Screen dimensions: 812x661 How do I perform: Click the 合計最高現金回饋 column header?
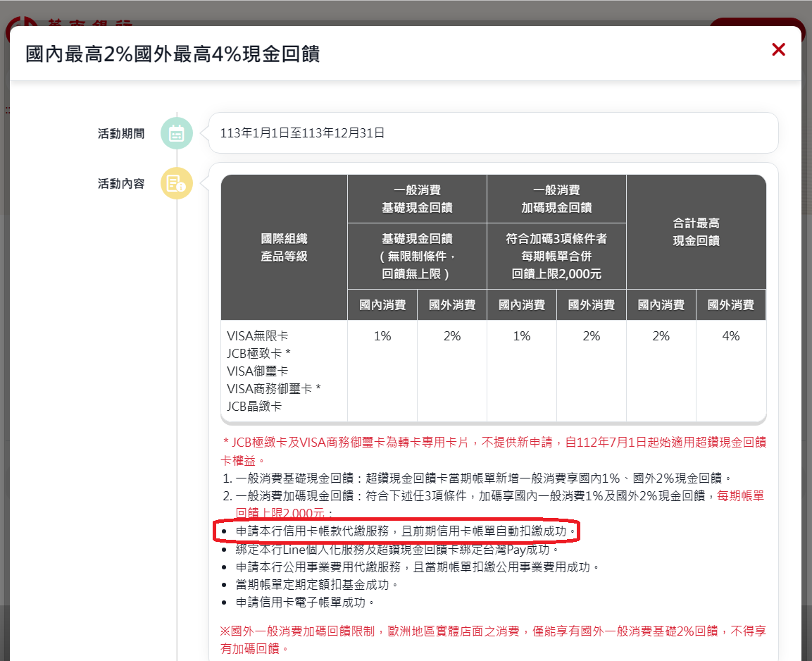coord(696,232)
